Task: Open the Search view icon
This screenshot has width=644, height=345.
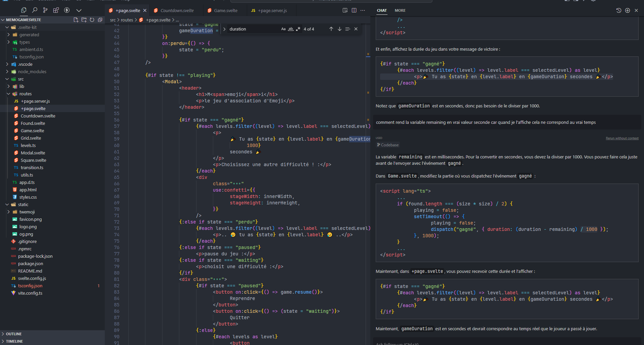Action: [35, 10]
